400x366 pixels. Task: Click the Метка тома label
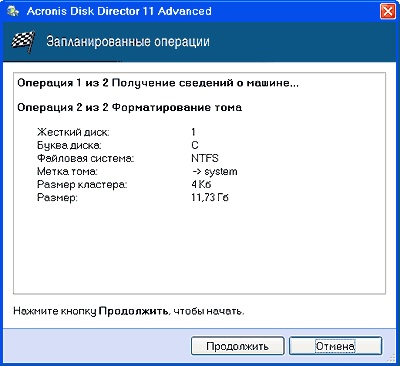[x=67, y=172]
